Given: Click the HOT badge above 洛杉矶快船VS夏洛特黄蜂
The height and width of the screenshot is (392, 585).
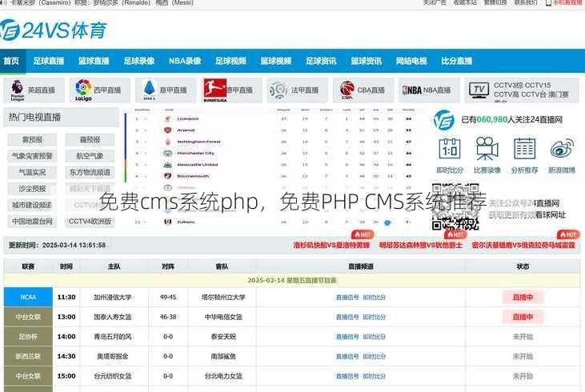Looking at the screenshot, I should (363, 234).
